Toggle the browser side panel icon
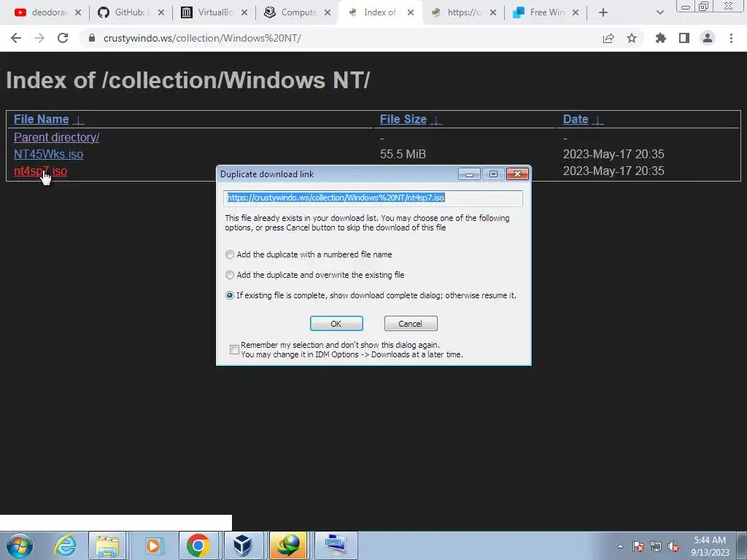The image size is (747, 560). (684, 38)
